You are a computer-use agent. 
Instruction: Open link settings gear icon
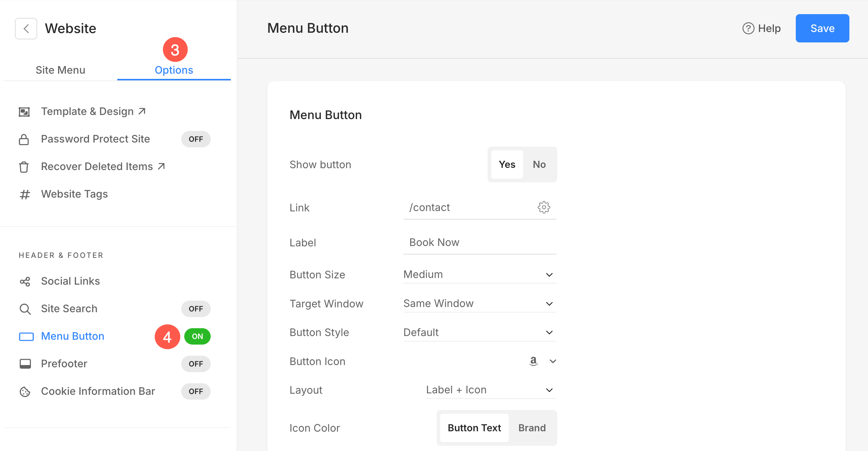[544, 207]
